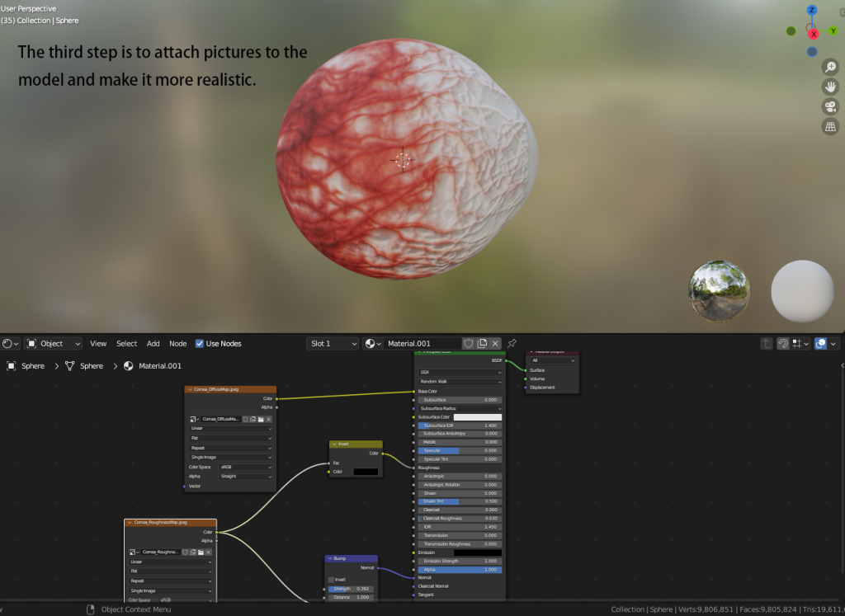
Task: Open image file folder on roughness map node
Action: click(201, 552)
